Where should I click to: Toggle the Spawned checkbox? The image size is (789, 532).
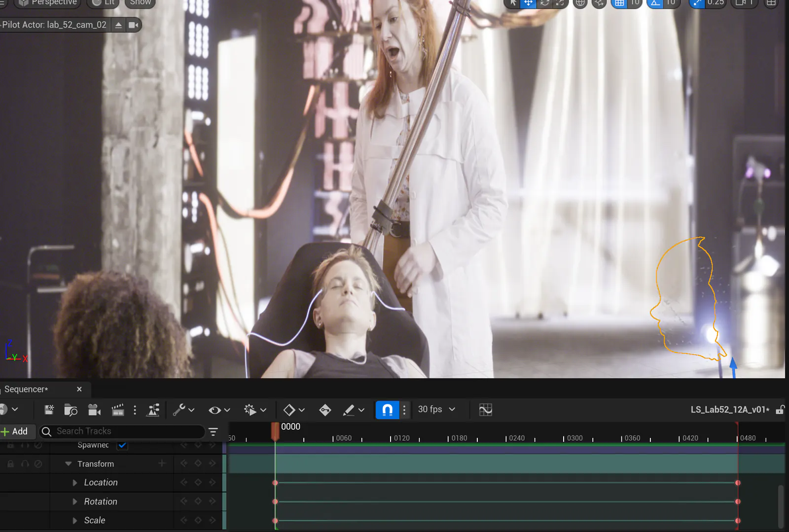122,445
